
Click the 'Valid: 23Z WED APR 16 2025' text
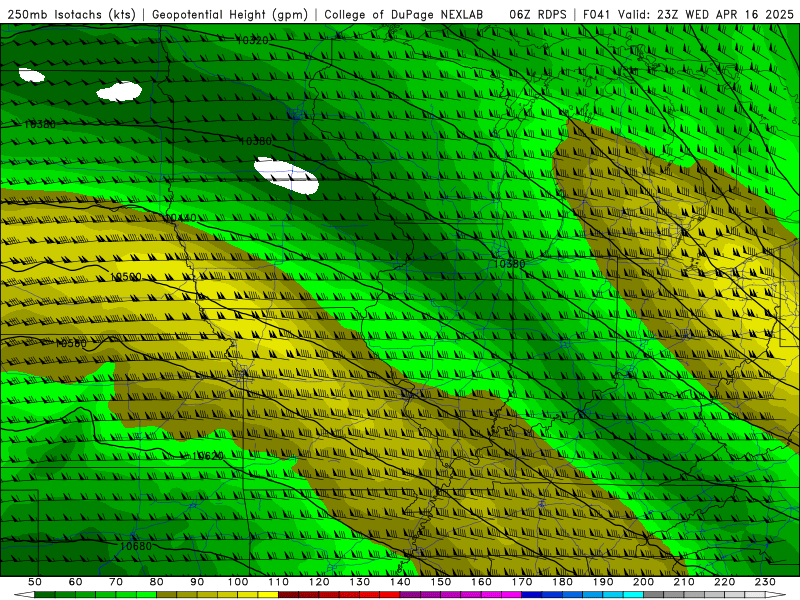(x=706, y=15)
